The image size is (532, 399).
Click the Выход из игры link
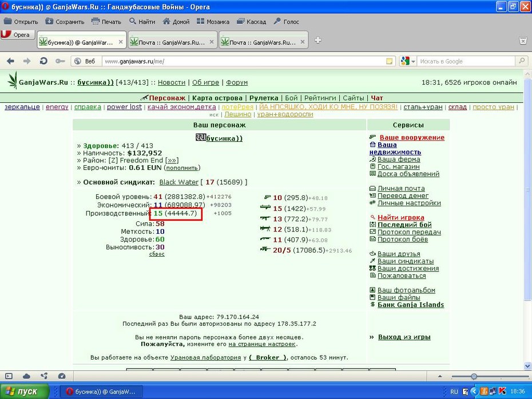[x=404, y=337]
